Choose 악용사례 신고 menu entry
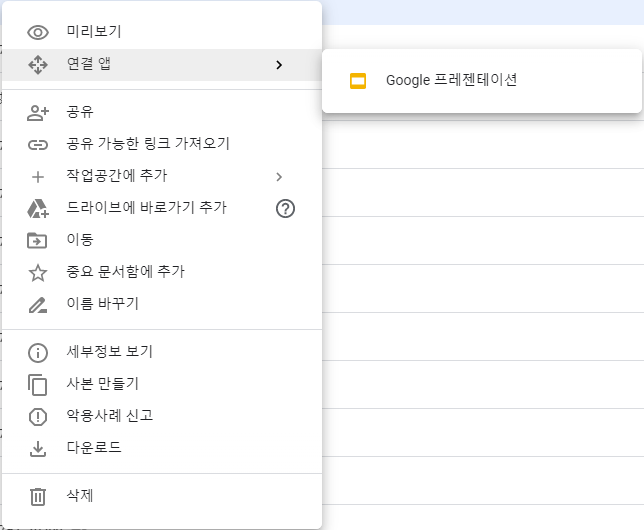 pos(109,416)
